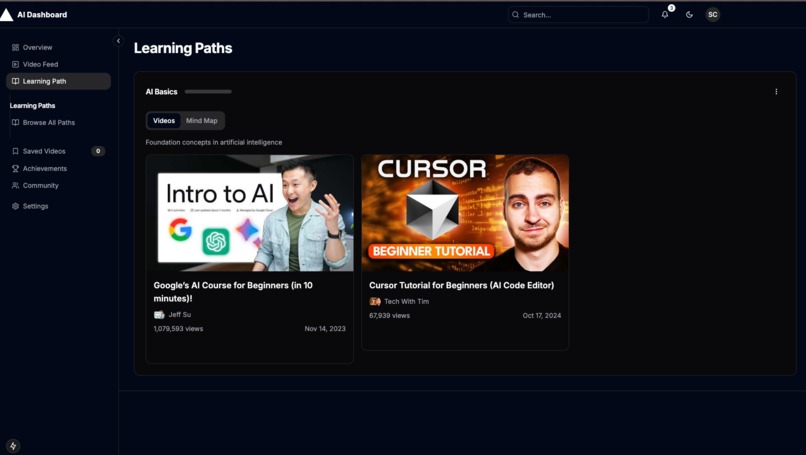
Task: Click the Learning Paths page heading
Action: (183, 48)
